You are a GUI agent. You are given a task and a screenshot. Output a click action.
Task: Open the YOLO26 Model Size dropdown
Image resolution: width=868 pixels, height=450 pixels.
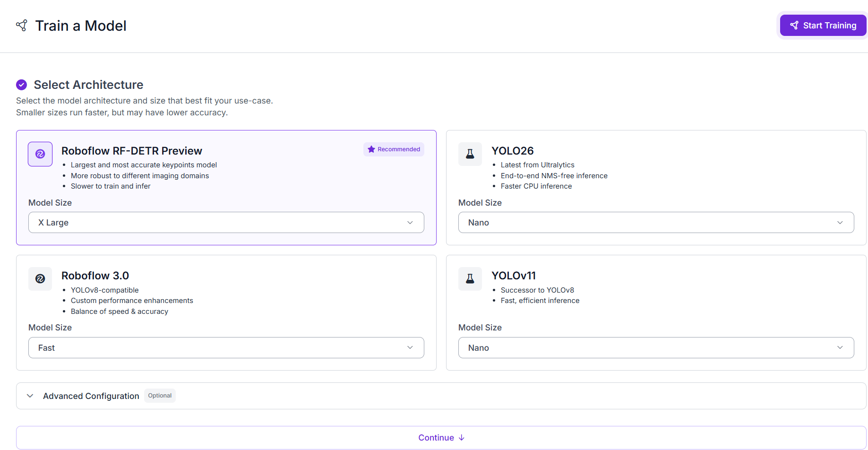click(656, 223)
